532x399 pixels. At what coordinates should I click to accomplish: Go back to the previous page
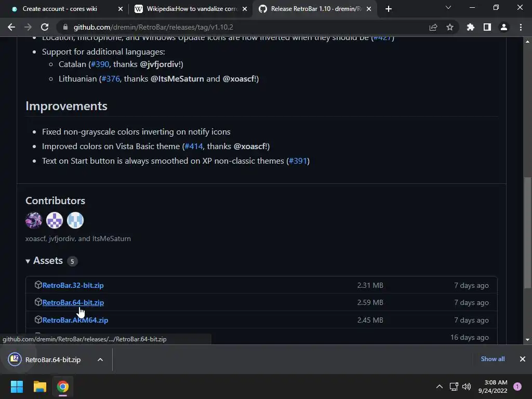coord(11,27)
